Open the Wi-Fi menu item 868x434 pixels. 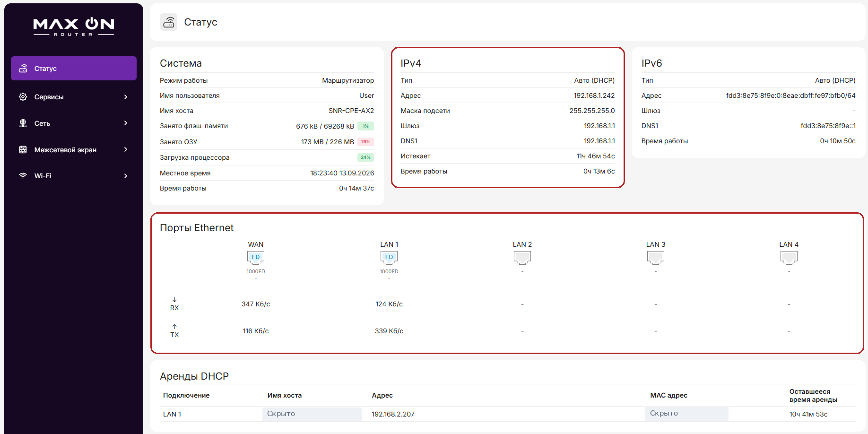point(74,176)
